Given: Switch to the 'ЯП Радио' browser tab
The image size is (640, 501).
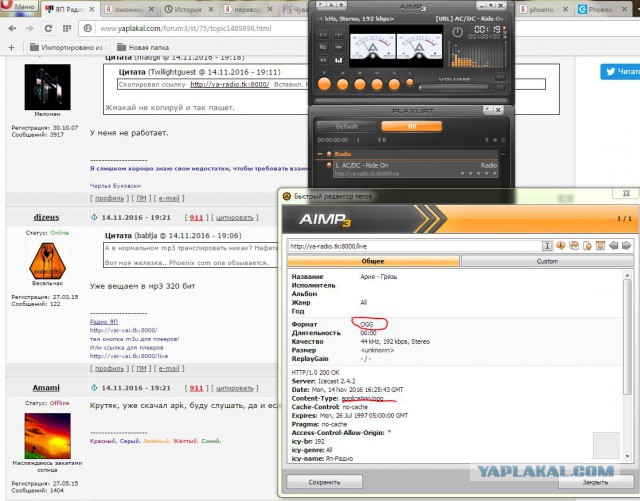Looking at the screenshot, I should (x=70, y=9).
